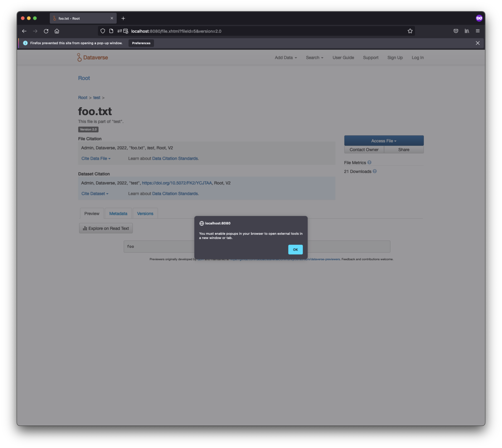This screenshot has height=448, width=502.
Task: Click Log In in the navbar
Action: (418, 58)
